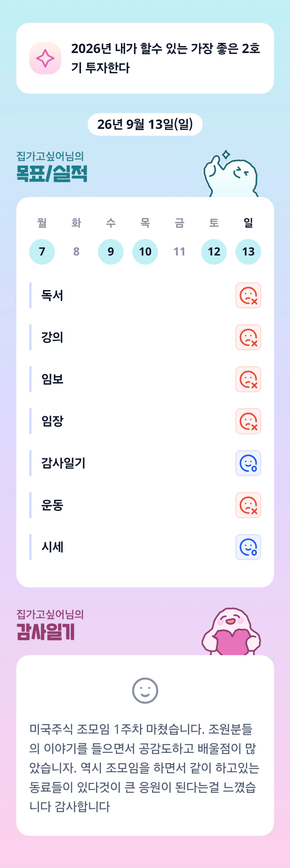Open the 미국주식 조모임 diary entry text
The image size is (290, 868).
pyautogui.click(x=144, y=768)
